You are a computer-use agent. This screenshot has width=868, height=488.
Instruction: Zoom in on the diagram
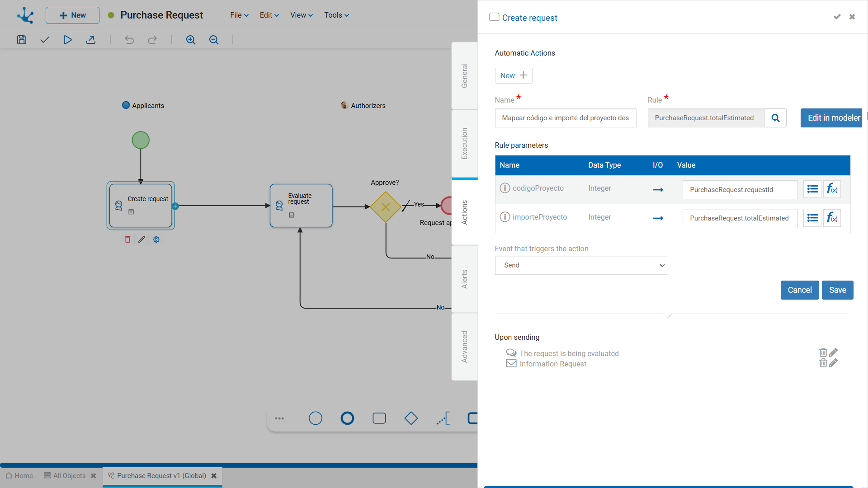click(191, 40)
